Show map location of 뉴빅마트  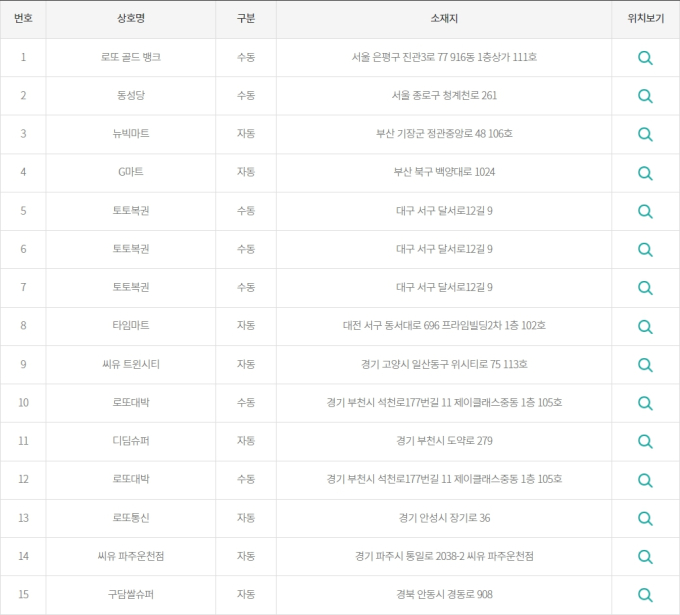645,134
